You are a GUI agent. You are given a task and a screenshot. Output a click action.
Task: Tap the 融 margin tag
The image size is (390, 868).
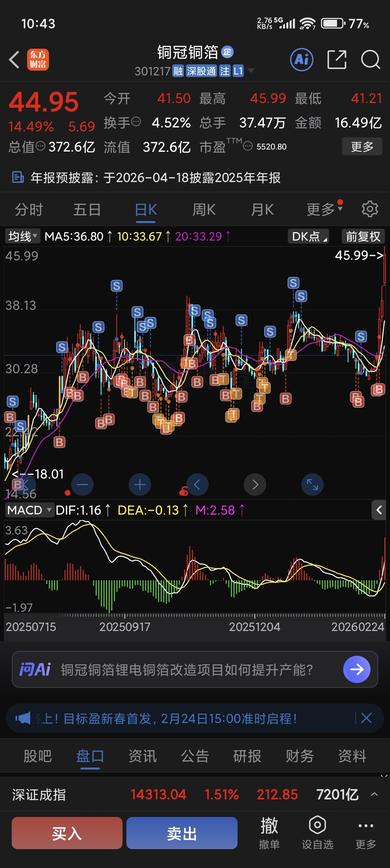coord(178,71)
